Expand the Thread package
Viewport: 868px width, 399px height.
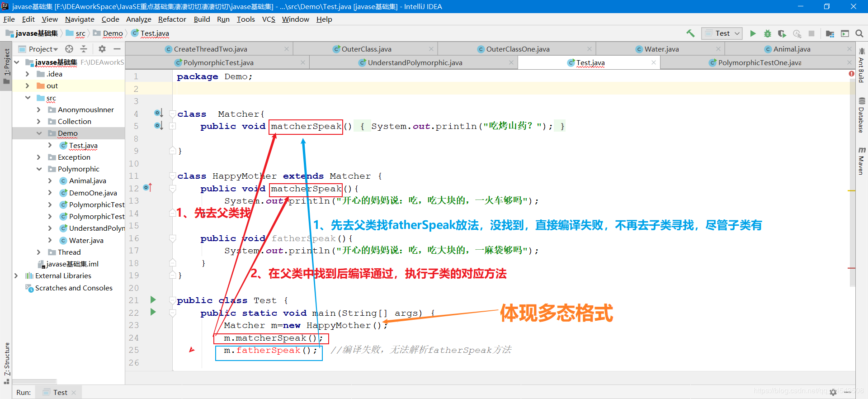click(39, 252)
